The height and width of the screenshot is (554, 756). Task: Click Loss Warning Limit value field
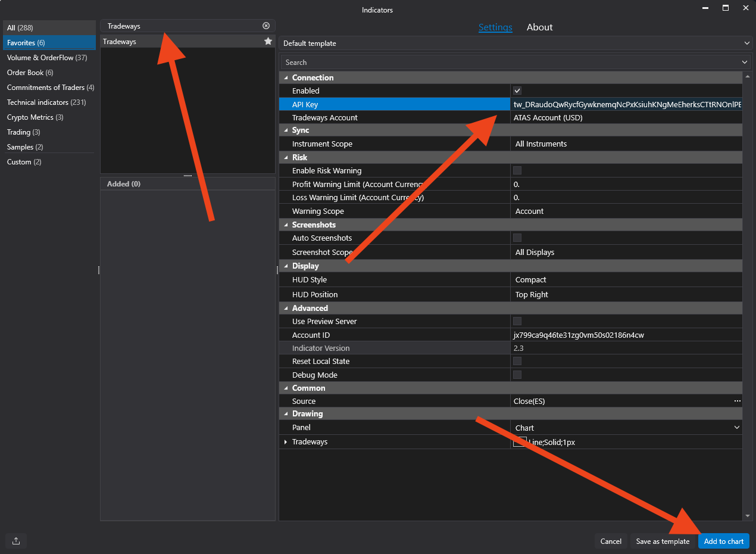pyautogui.click(x=627, y=197)
